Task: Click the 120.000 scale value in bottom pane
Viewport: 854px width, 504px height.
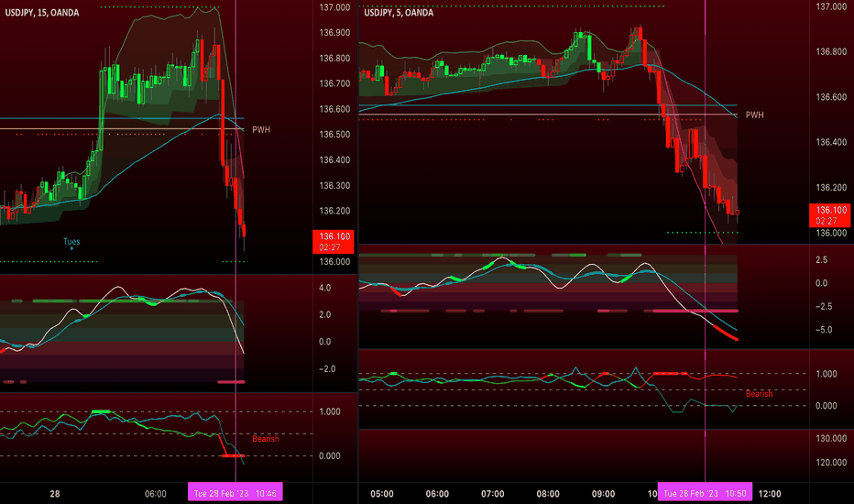Action: click(831, 462)
